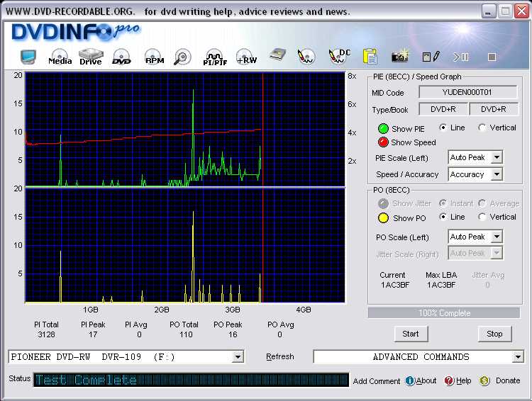The width and height of the screenshot is (532, 401).
Task: Click the first DVD+R Type field
Action: tap(443, 109)
